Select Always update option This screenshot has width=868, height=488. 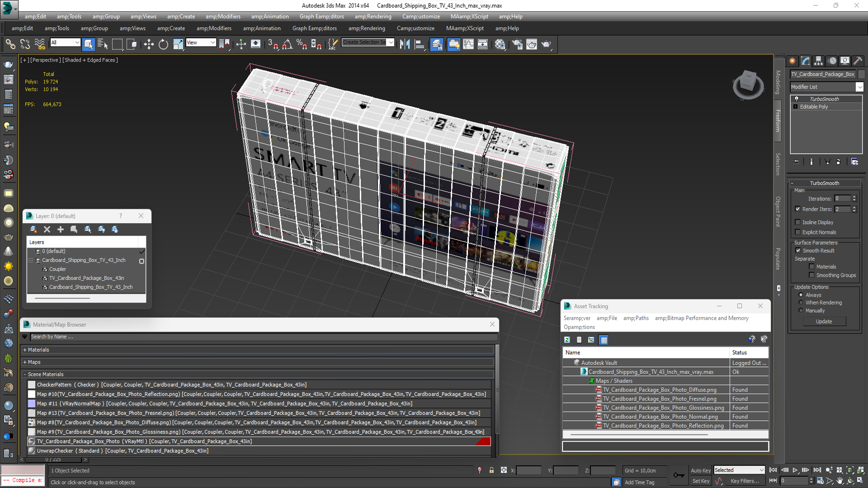pyautogui.click(x=801, y=295)
